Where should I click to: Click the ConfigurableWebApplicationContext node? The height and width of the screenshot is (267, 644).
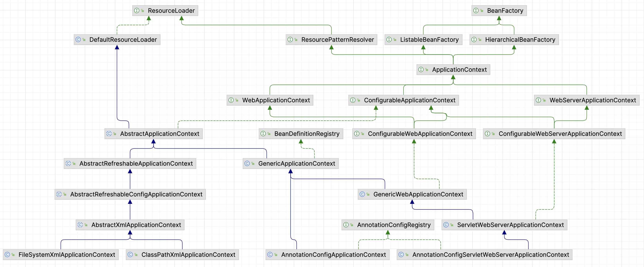coord(414,134)
